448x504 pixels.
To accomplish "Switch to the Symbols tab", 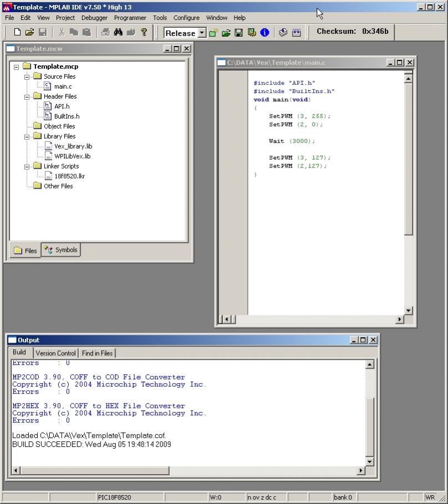I will (61, 250).
